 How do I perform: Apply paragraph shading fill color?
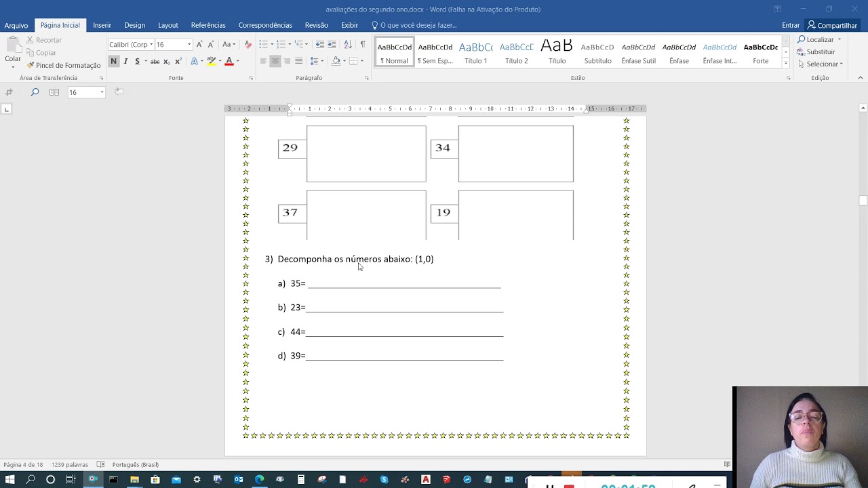[x=336, y=61]
